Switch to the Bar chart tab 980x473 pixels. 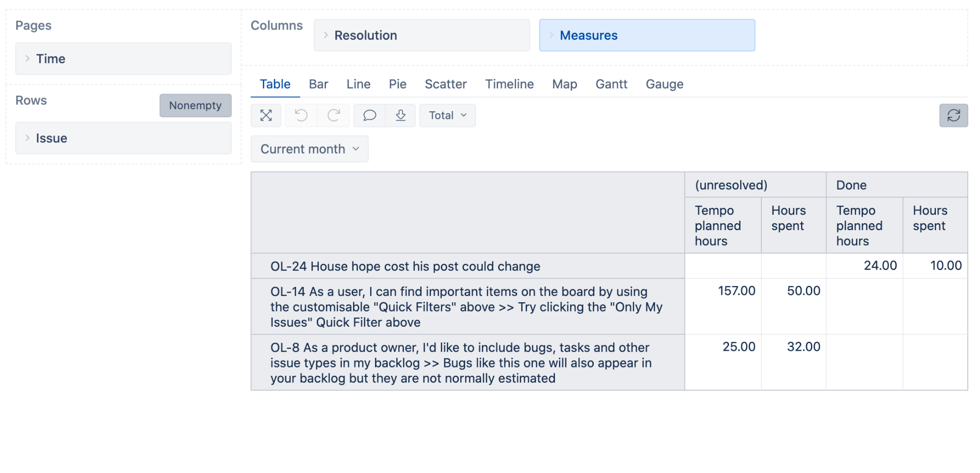[318, 84]
